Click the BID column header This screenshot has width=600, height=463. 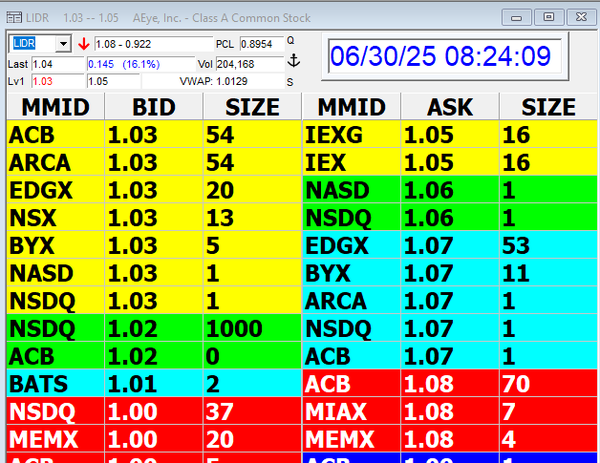[152, 108]
